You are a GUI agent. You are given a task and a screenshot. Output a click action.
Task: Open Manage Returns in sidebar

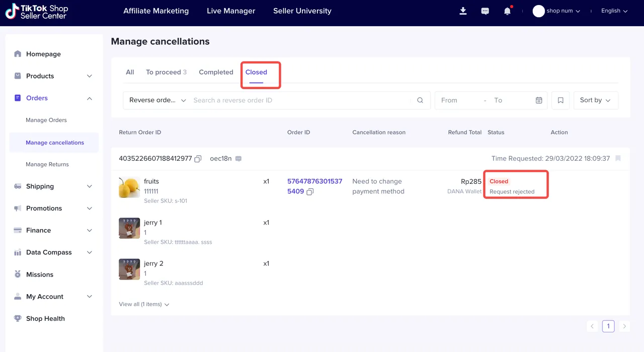coord(47,164)
